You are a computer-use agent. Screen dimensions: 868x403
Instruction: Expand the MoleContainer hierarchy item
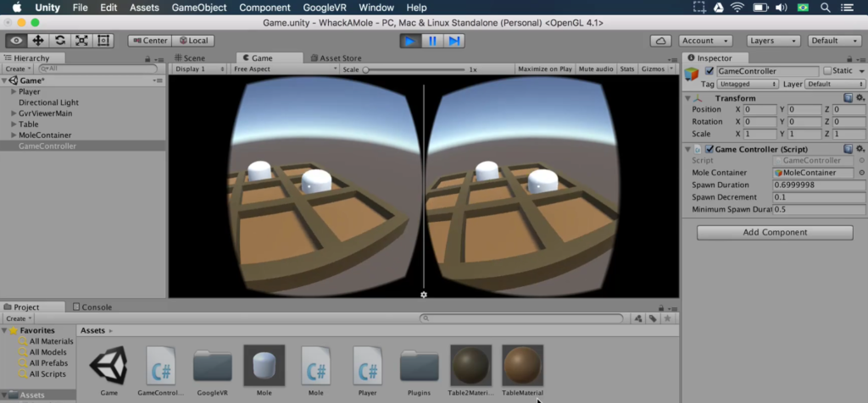pyautogui.click(x=14, y=135)
